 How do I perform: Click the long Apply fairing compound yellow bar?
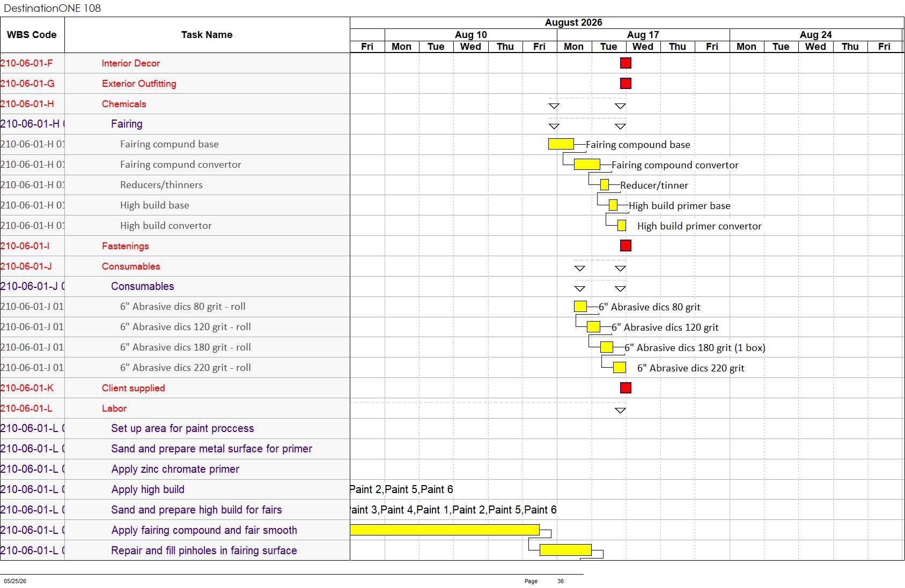click(x=445, y=530)
